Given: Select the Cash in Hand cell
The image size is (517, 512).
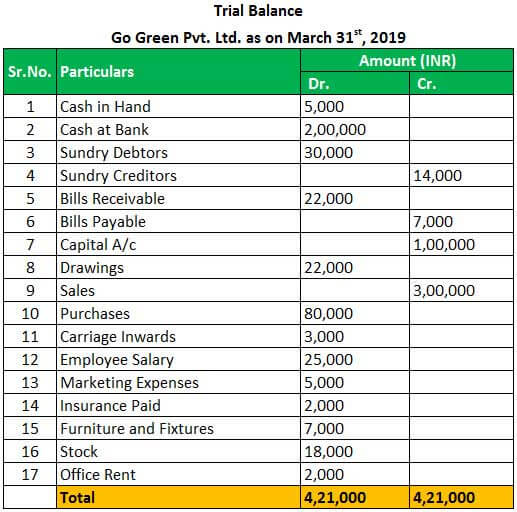Looking at the screenshot, I should tap(179, 107).
